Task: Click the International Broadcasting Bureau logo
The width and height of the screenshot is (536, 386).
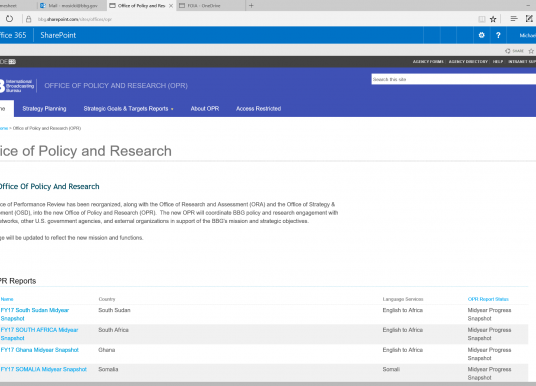Action: [x=17, y=86]
